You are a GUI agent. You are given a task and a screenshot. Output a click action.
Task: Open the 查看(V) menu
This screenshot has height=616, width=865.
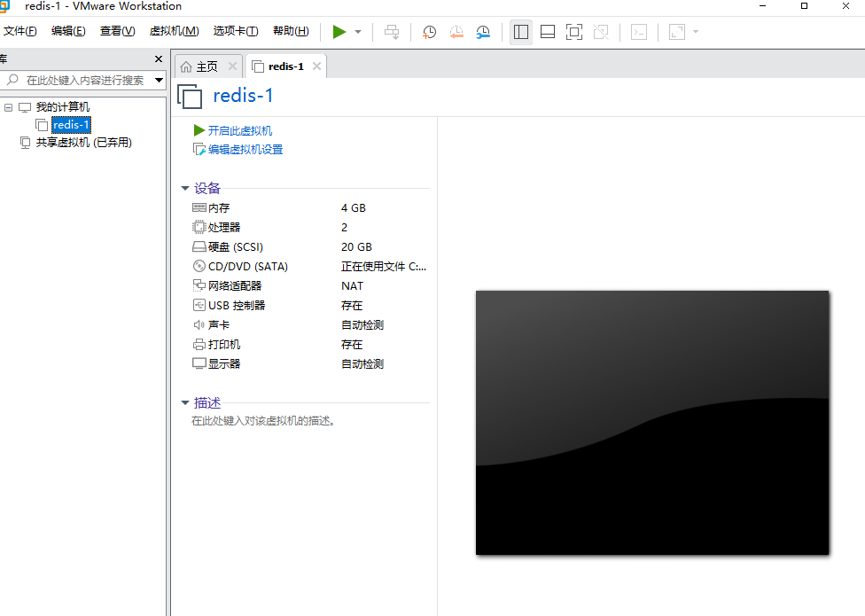point(118,31)
